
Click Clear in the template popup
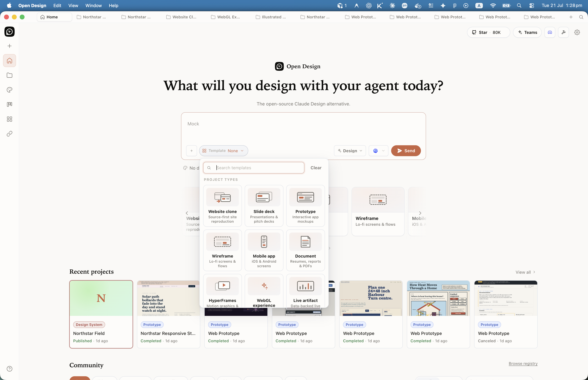[x=316, y=168]
